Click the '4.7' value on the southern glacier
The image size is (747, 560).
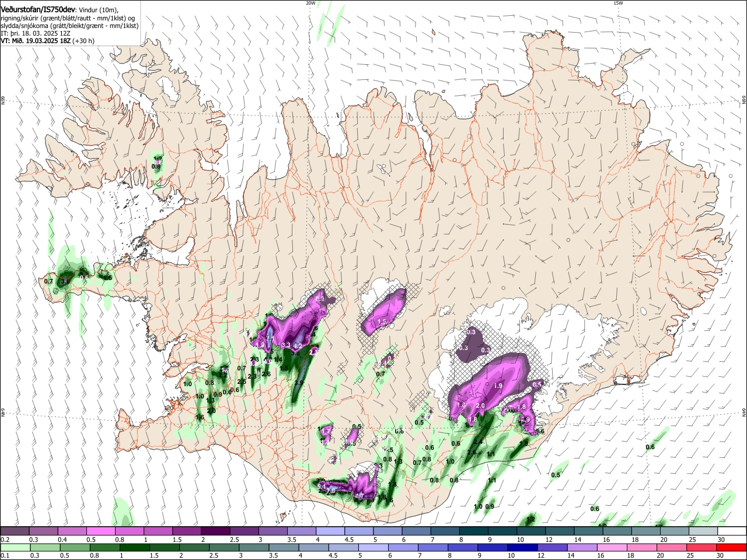359,496
